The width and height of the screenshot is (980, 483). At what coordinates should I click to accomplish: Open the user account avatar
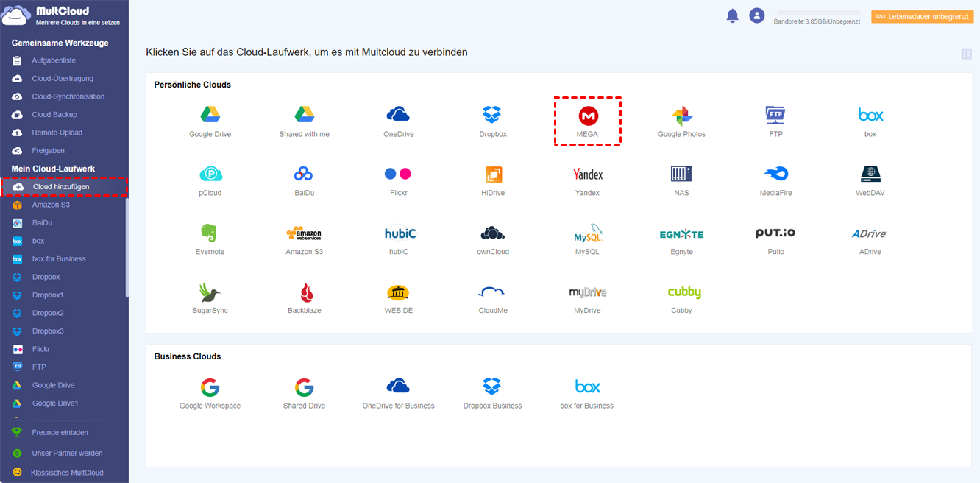[756, 15]
